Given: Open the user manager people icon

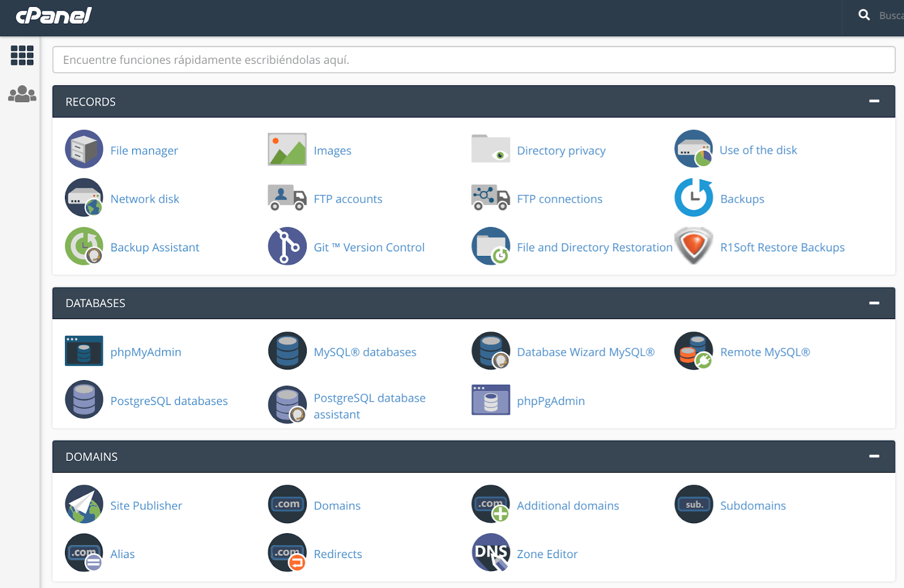Looking at the screenshot, I should point(22,94).
